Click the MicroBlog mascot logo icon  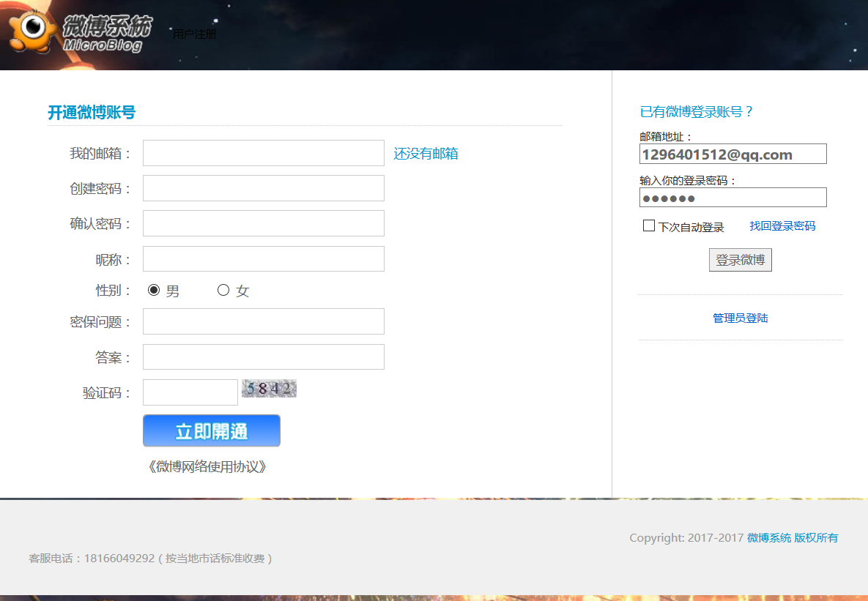pos(33,31)
